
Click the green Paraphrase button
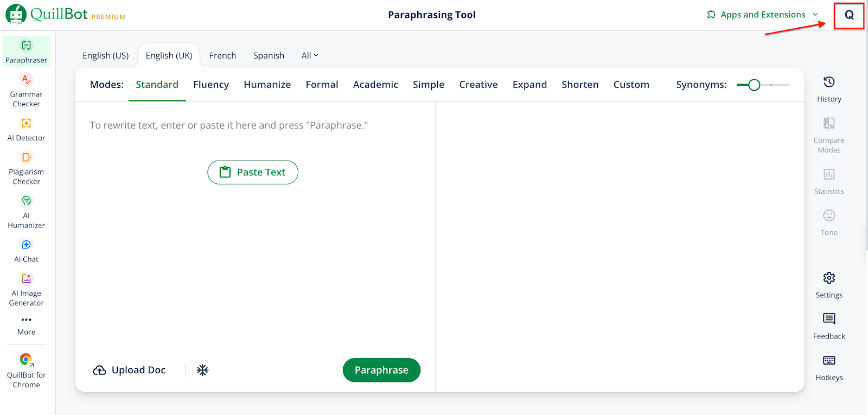(x=381, y=370)
